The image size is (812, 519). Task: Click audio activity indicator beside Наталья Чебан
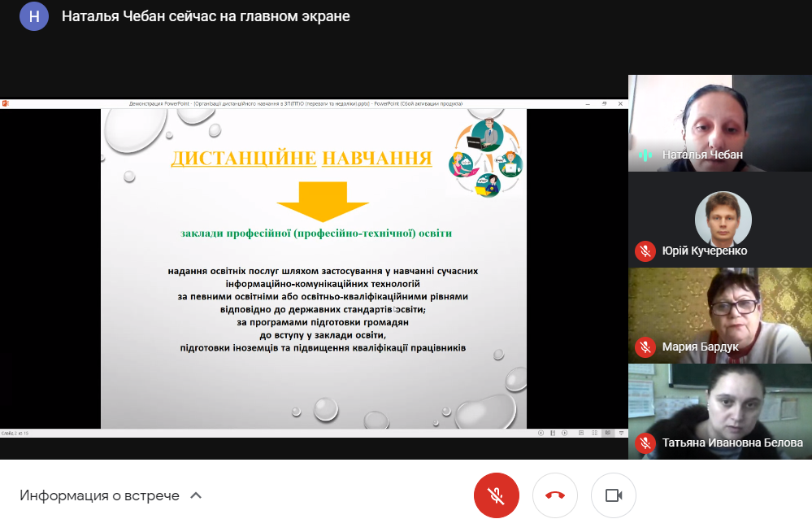click(x=645, y=155)
